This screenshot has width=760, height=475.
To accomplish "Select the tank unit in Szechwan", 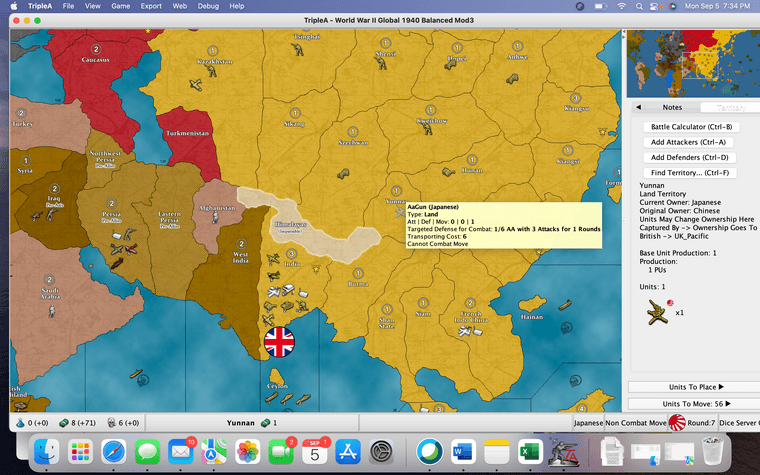I will pos(343,174).
